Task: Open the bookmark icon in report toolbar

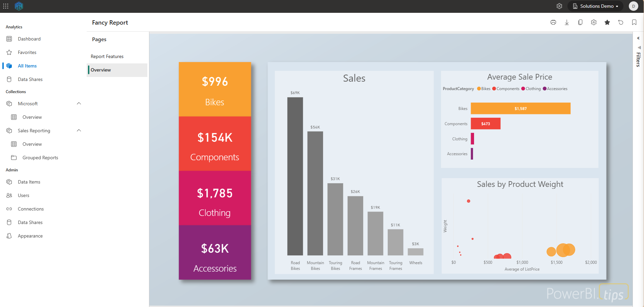Action: click(634, 22)
